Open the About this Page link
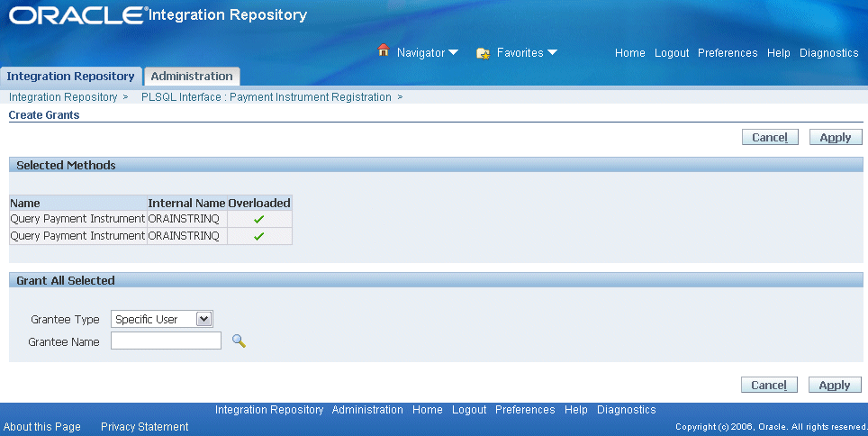868x436 pixels. 42,427
